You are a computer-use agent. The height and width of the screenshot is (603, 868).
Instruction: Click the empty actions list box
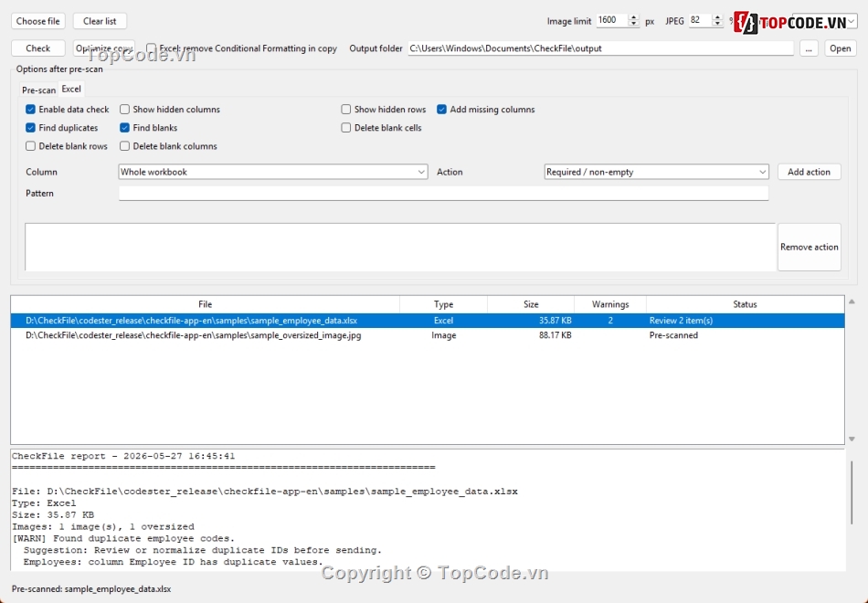pos(400,247)
